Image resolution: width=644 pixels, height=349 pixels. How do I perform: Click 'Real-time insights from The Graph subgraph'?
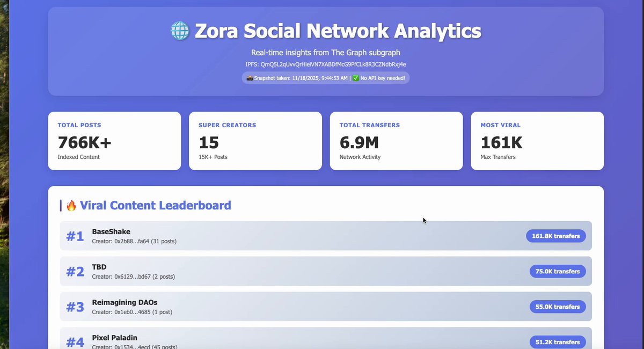click(x=326, y=53)
